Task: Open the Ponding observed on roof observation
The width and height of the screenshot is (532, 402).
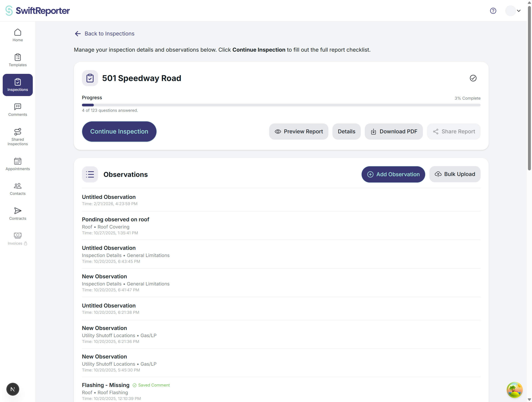Action: [x=115, y=220]
